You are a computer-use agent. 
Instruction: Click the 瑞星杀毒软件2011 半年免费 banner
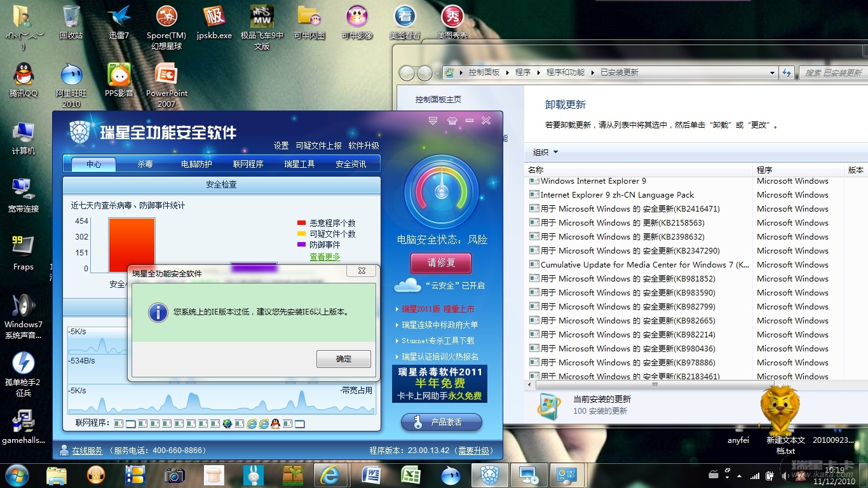(x=440, y=383)
